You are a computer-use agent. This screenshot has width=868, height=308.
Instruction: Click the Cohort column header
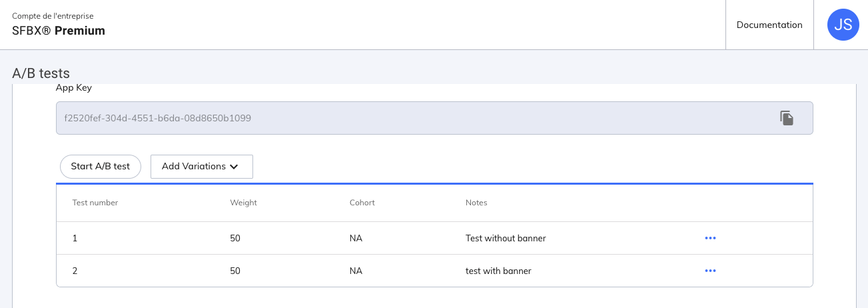pyautogui.click(x=362, y=203)
